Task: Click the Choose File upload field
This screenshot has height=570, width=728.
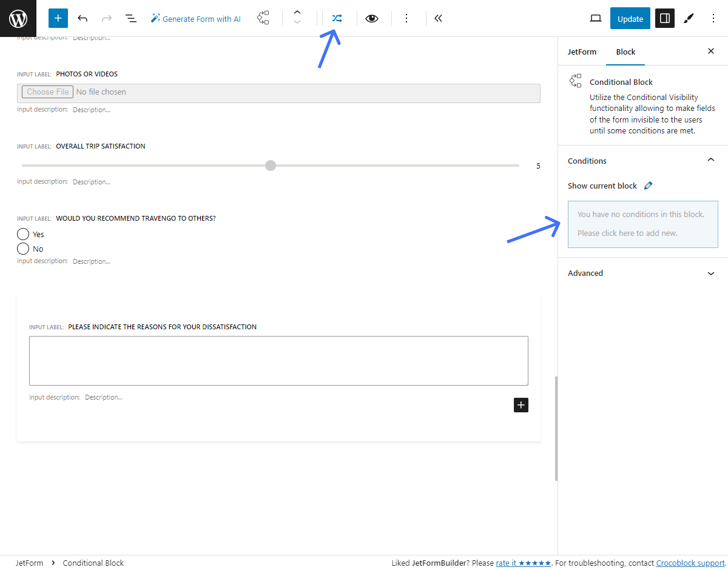Action: 47,92
